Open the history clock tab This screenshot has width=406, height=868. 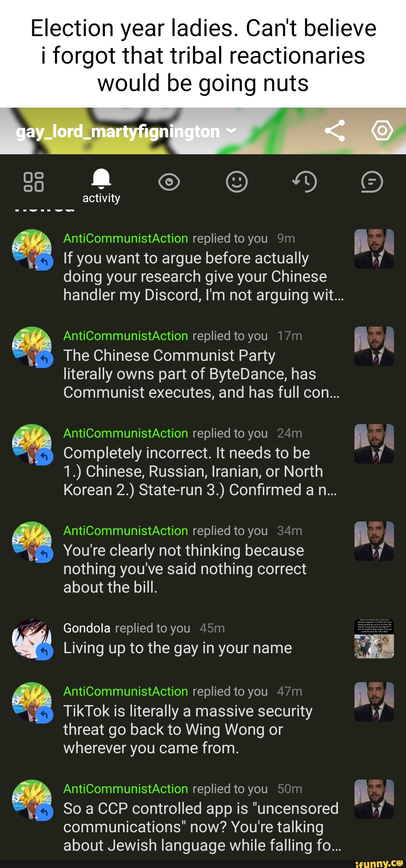click(x=304, y=182)
